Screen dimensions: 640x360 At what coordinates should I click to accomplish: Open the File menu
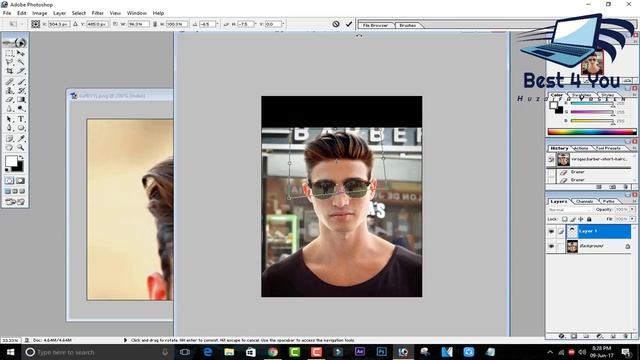(x=7, y=13)
